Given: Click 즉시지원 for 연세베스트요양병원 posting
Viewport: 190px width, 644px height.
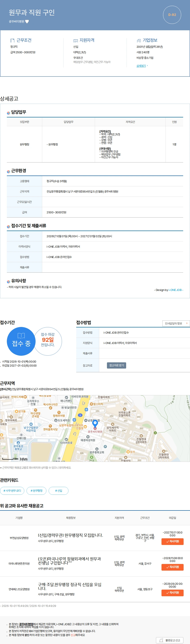Looking at the screenshot, I should [x=172, y=592].
